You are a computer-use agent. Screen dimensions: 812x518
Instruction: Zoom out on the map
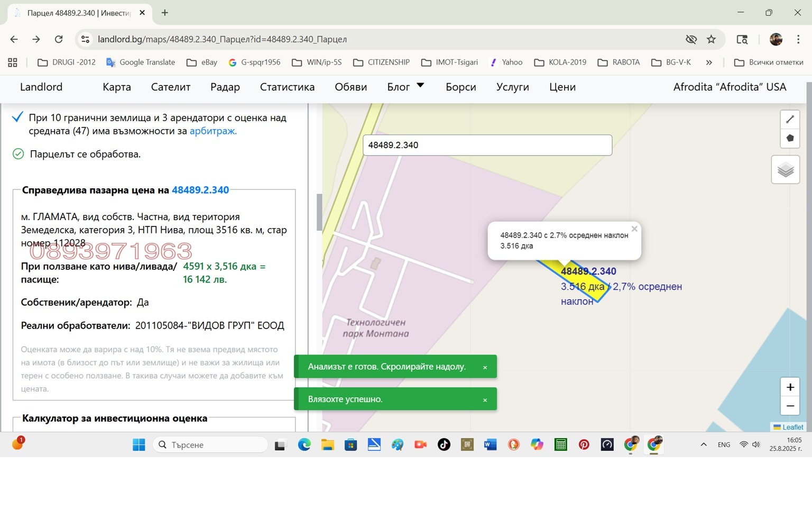click(790, 406)
